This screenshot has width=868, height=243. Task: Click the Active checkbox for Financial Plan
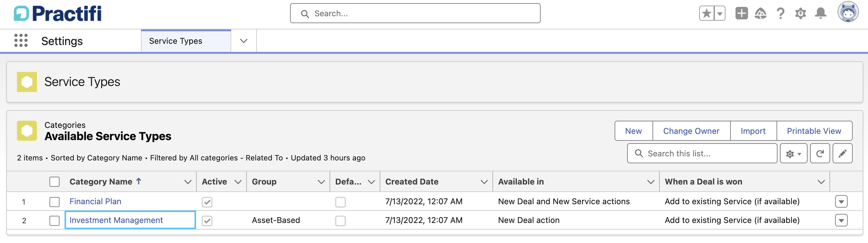tap(207, 202)
